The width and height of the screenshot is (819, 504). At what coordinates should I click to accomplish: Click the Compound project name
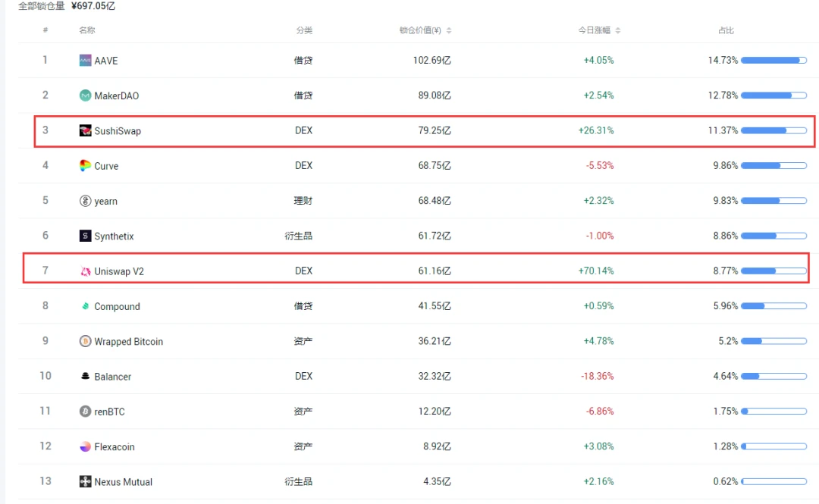click(x=117, y=307)
